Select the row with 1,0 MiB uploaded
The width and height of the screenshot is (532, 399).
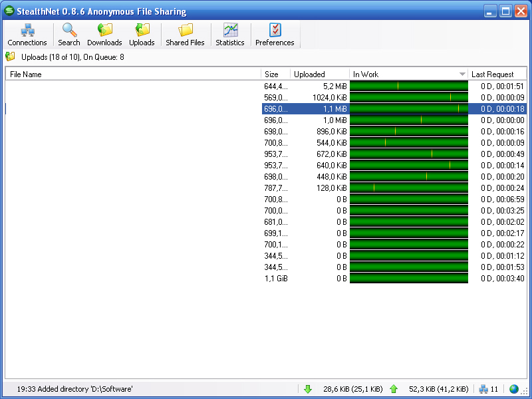coord(266,120)
